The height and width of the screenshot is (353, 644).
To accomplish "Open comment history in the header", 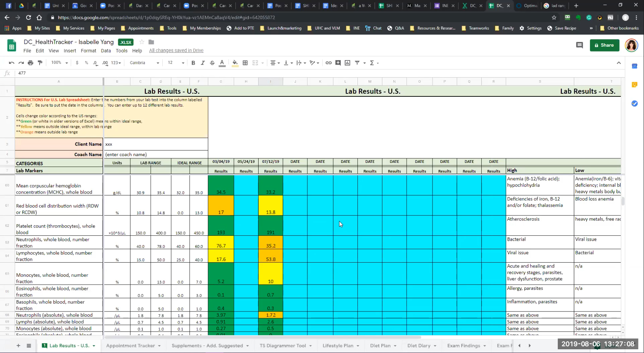I will pos(579,45).
